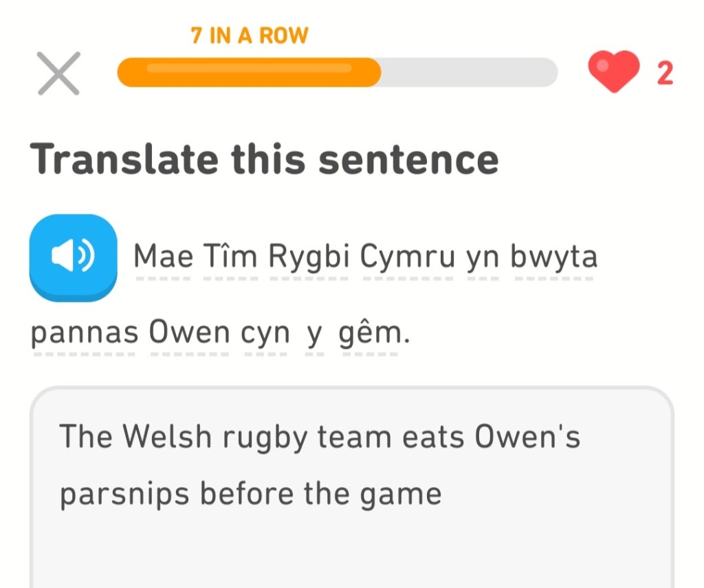Screen dimensions: 704x588
Task: Tap the '7 IN A ROW' streak label
Action: (x=250, y=36)
